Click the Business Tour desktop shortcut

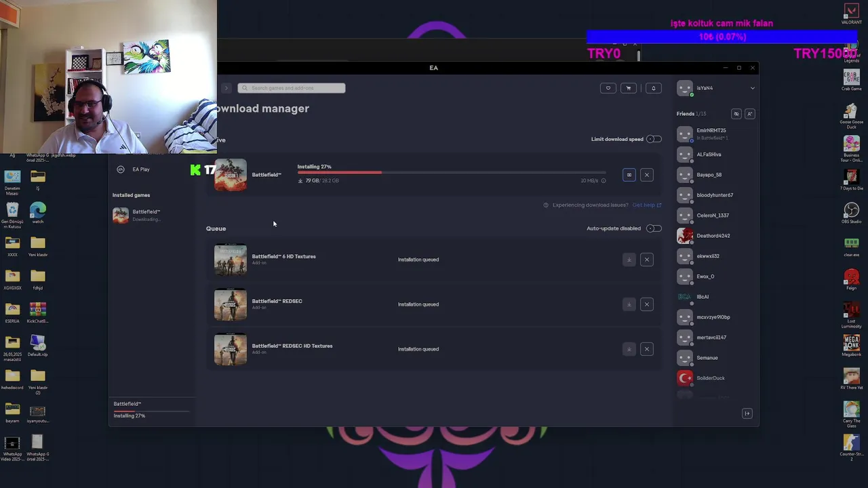click(x=852, y=148)
